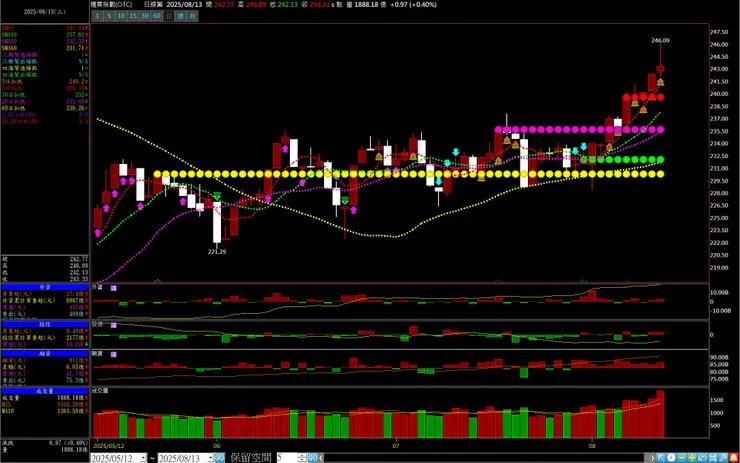The height and width of the screenshot is (463, 740).
Task: Click the GO button after end date
Action: pyautogui.click(x=219, y=458)
